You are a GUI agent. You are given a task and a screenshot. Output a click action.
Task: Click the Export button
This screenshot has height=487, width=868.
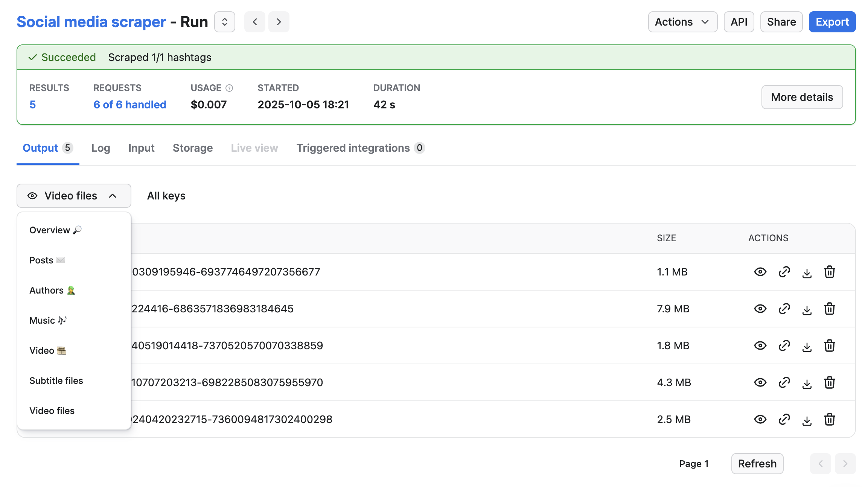(832, 22)
